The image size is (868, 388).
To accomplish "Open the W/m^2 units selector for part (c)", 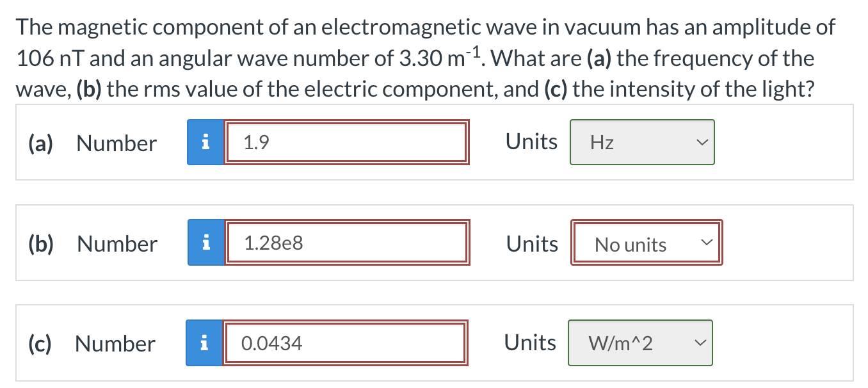I will pyautogui.click(x=640, y=343).
